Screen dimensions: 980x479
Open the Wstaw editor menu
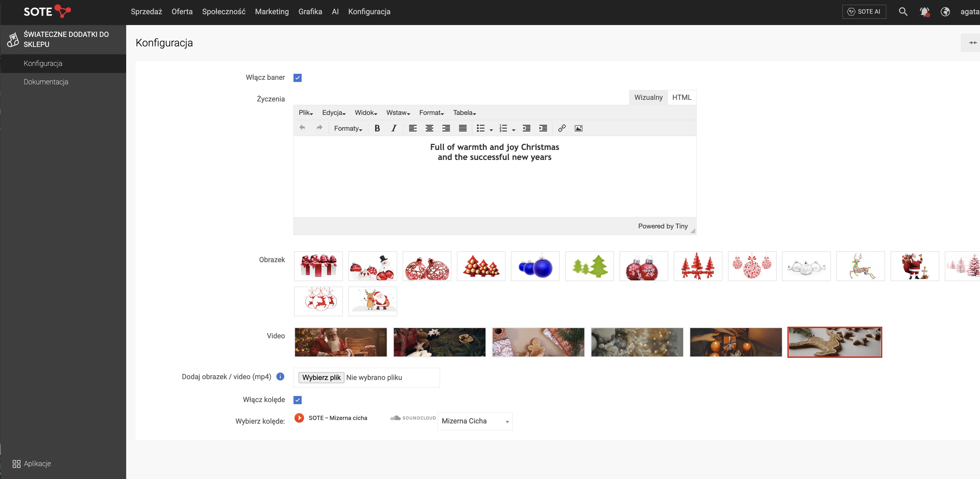coord(398,113)
